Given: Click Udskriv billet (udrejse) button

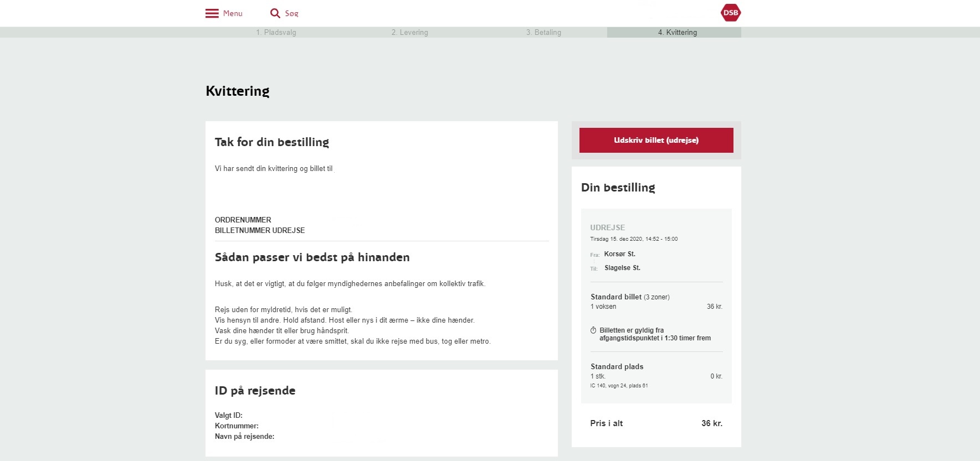Looking at the screenshot, I should click(x=656, y=140).
